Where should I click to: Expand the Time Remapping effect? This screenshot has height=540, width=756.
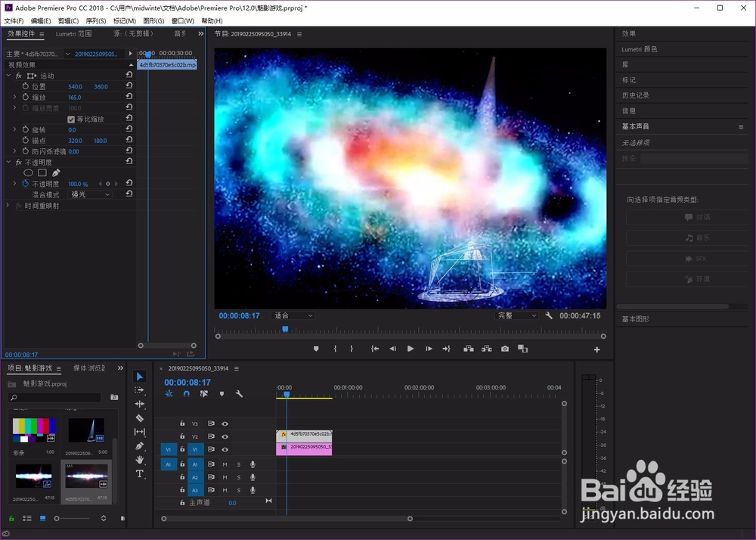click(8, 206)
